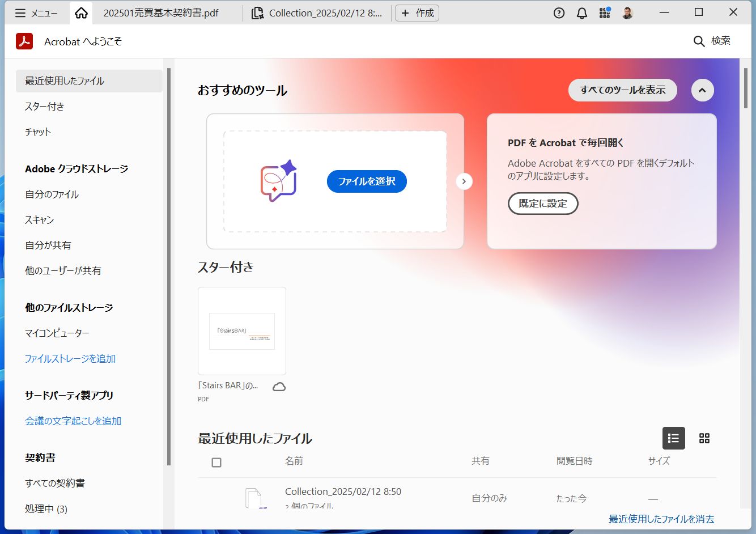Click 検索 search label
756x534 pixels.
(721, 41)
